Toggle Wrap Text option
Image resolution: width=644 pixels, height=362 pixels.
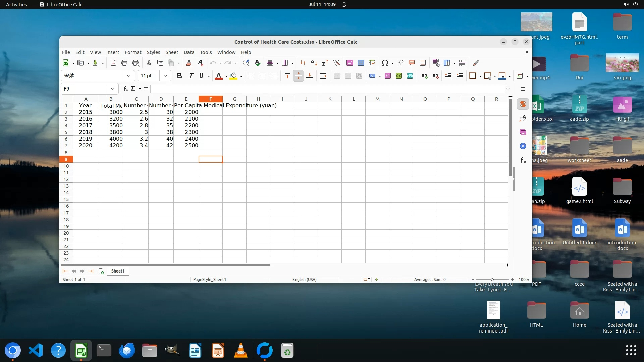pyautogui.click(x=323, y=76)
